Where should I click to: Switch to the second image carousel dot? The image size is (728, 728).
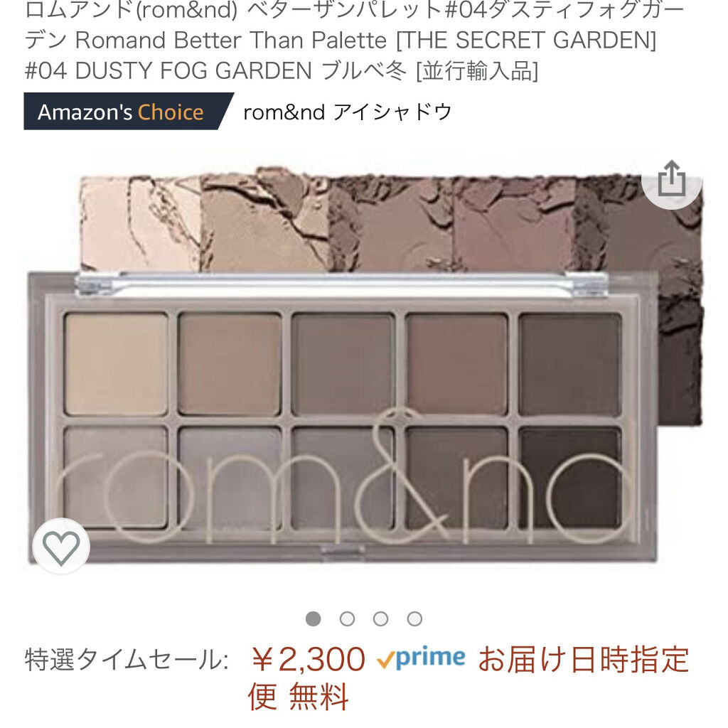pos(347,619)
